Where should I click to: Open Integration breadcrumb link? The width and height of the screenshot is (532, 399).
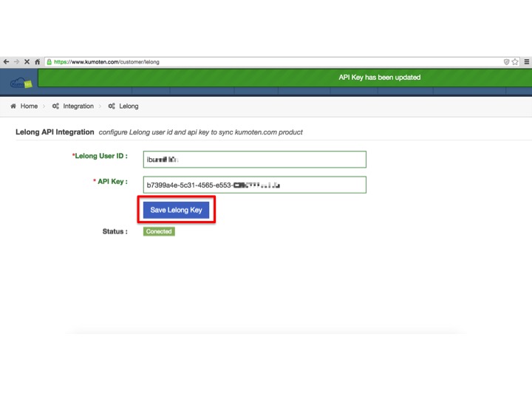[78, 106]
